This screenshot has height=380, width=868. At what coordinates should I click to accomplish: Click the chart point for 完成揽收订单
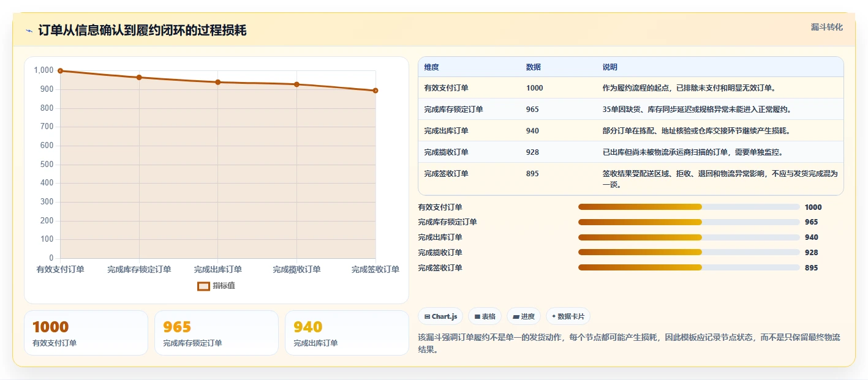point(296,84)
